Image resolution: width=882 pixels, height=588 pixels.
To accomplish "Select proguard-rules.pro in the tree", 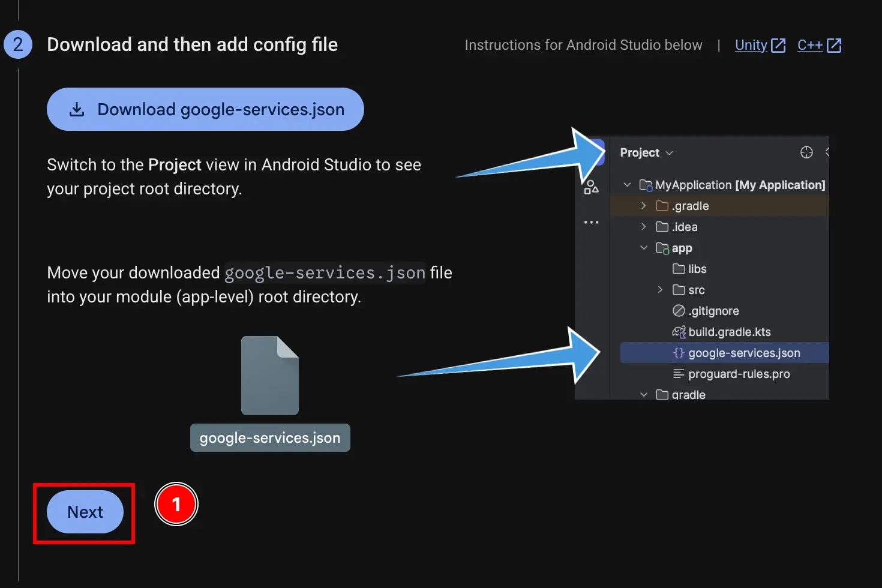I will click(739, 374).
